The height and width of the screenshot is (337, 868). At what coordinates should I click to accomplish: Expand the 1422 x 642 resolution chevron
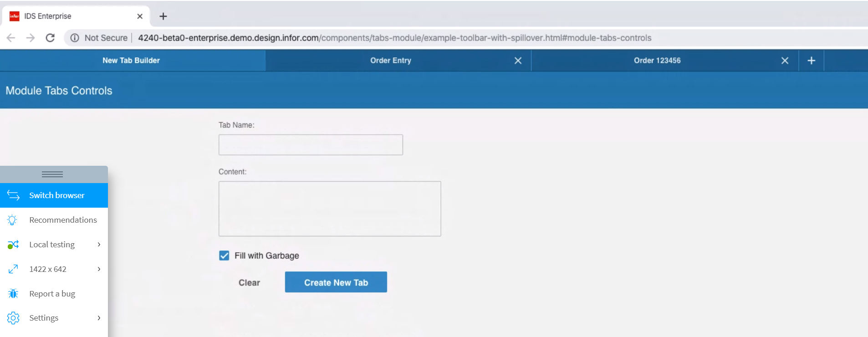99,269
